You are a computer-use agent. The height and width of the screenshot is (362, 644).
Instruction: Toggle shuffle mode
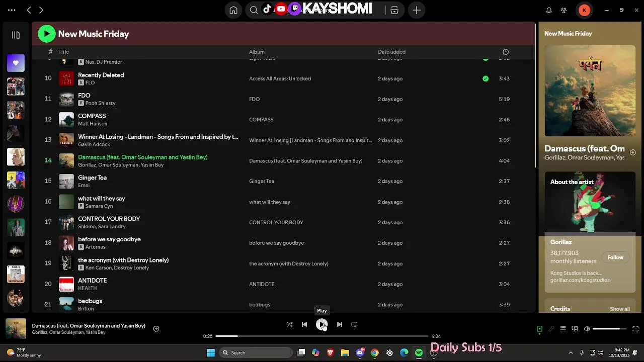[289, 324]
